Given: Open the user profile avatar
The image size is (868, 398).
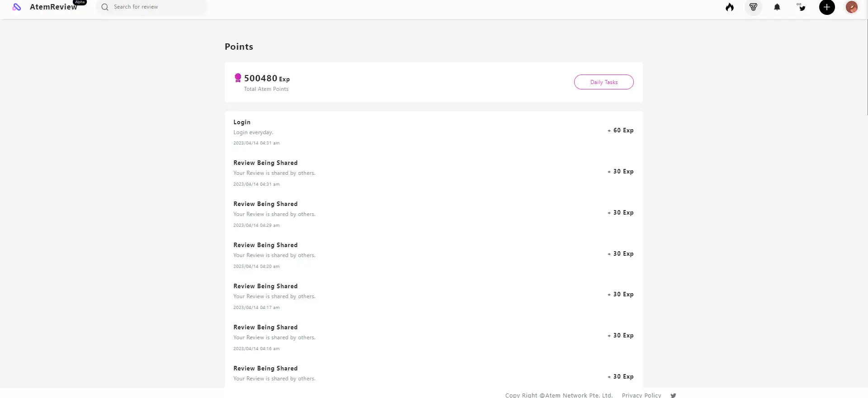Looking at the screenshot, I should pyautogui.click(x=852, y=7).
